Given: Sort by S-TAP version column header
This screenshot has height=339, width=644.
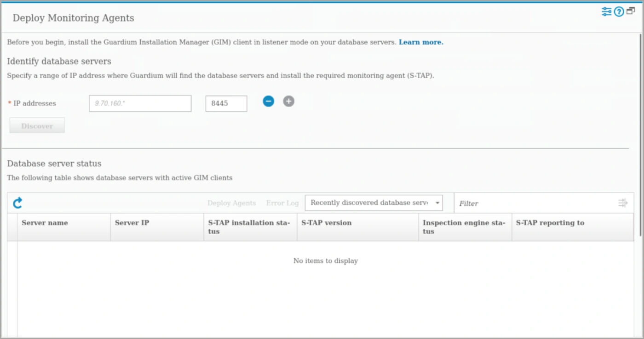Looking at the screenshot, I should coord(358,227).
